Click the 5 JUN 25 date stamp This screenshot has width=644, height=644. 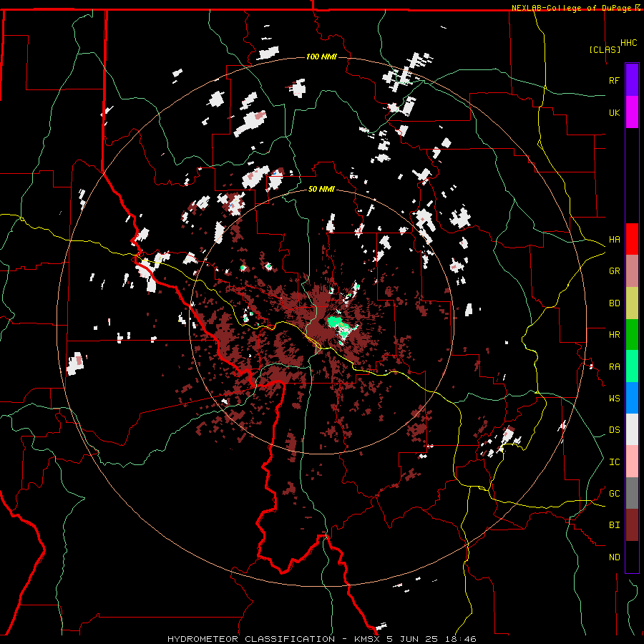pyautogui.click(x=413, y=639)
